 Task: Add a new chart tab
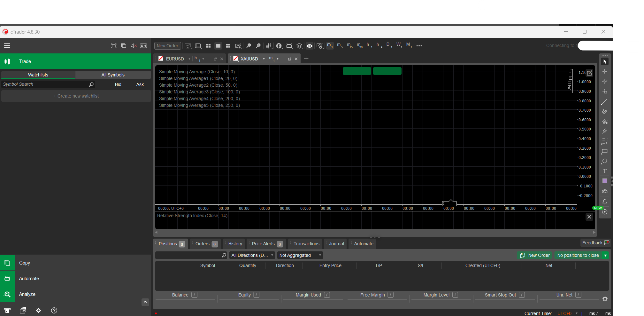[x=306, y=58]
